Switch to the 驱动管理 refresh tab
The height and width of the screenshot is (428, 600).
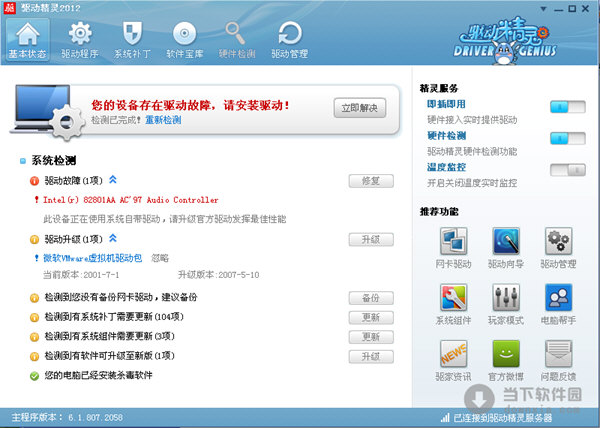[290, 40]
